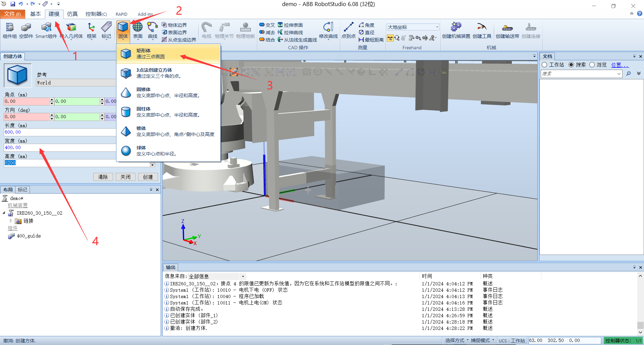Image resolution: width=644 pixels, height=345 pixels.
Task: Switch to the 控制器 ribbon tab
Action: point(96,14)
